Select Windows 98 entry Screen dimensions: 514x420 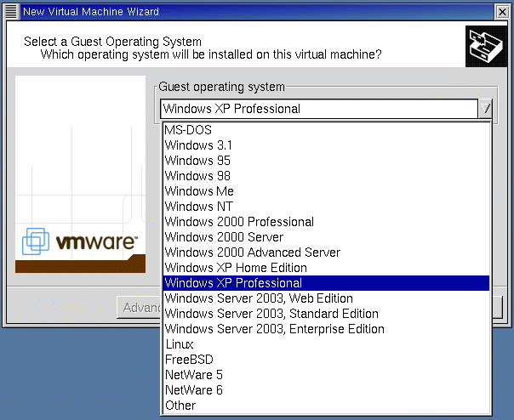[326, 176]
